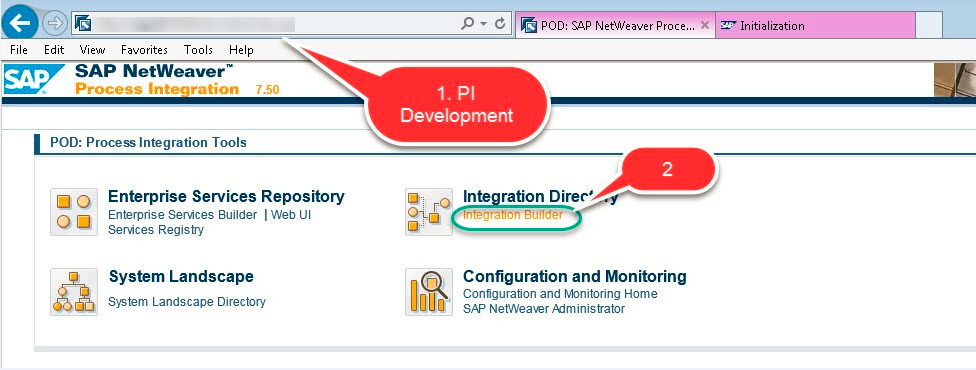
Task: Open the SAP NetWeaver Administrator link
Action: tap(544, 308)
